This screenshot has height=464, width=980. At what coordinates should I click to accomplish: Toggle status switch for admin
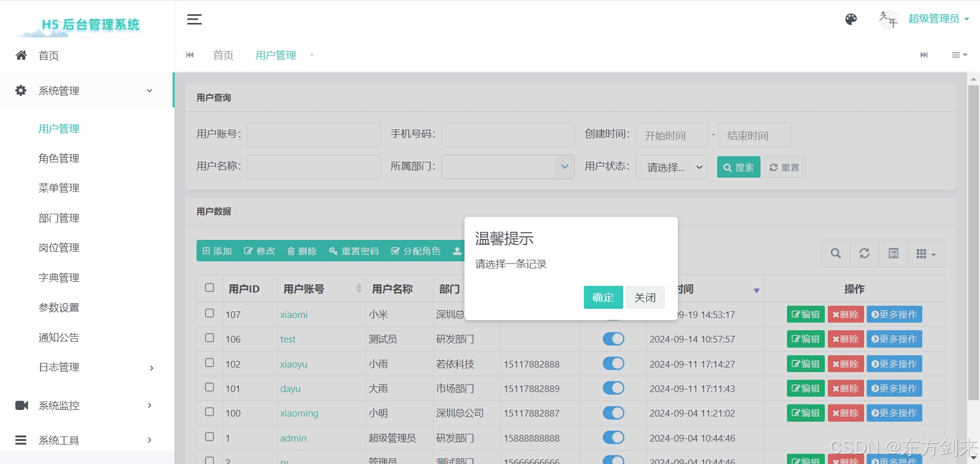[614, 437]
